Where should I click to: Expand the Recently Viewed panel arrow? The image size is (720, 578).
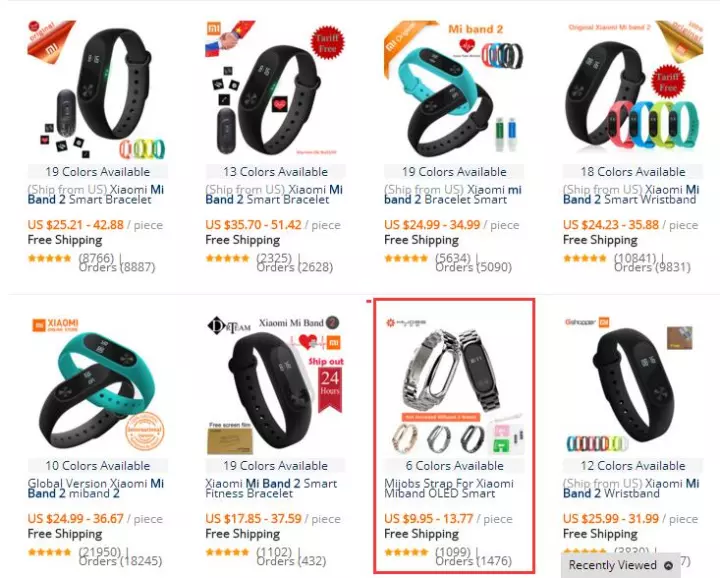(669, 565)
